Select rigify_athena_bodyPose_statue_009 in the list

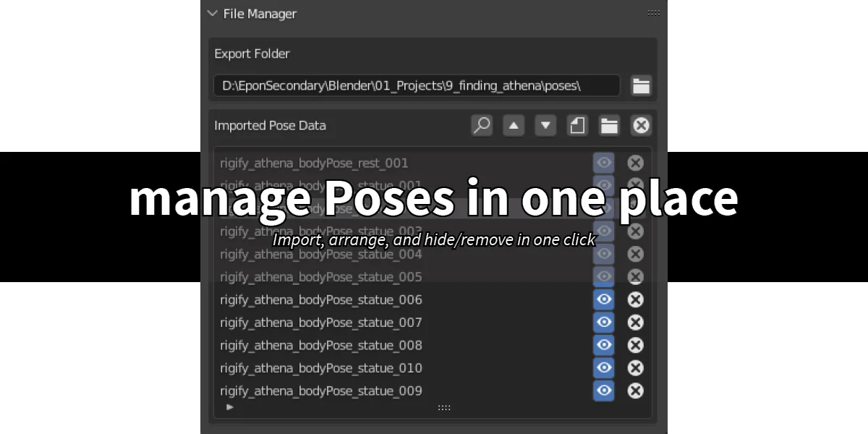(362, 391)
